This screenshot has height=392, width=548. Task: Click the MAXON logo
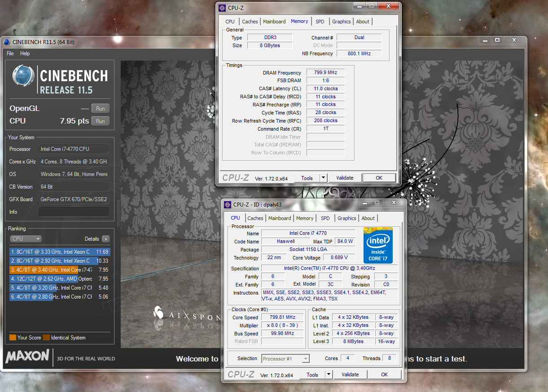27,357
